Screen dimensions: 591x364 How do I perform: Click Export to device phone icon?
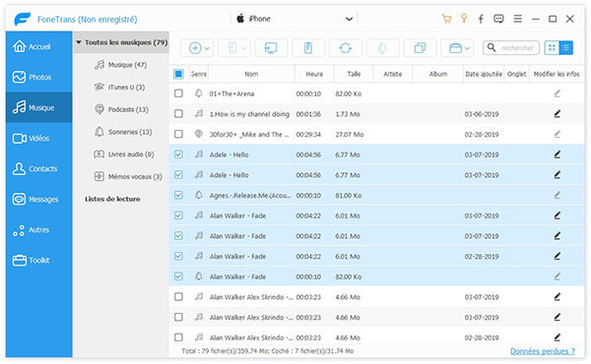(x=232, y=48)
